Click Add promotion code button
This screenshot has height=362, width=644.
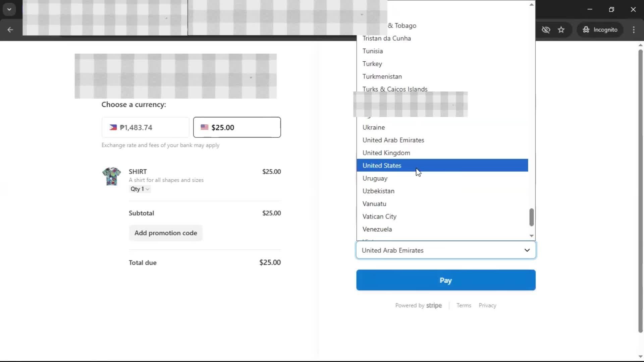coord(166,233)
